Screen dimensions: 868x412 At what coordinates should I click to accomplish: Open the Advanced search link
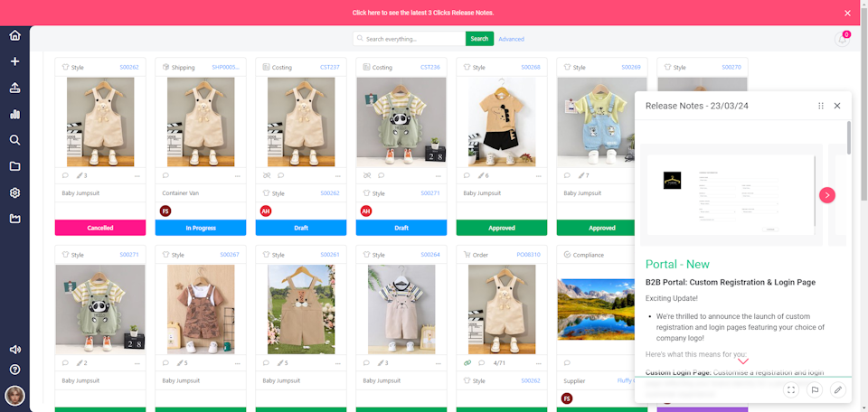coord(511,39)
